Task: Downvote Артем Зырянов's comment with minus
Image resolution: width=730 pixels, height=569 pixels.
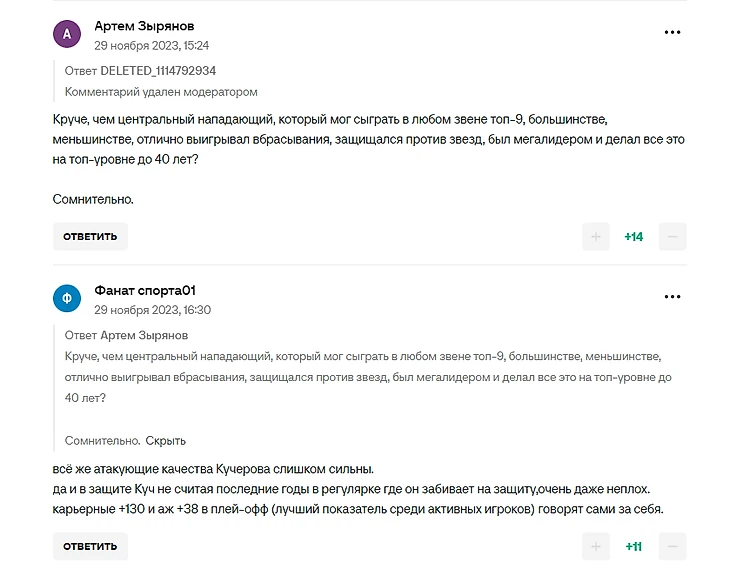Action: click(x=673, y=237)
